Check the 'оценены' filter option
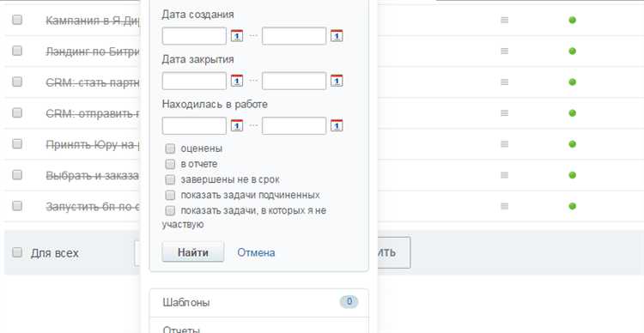The width and height of the screenshot is (644, 333). click(170, 148)
